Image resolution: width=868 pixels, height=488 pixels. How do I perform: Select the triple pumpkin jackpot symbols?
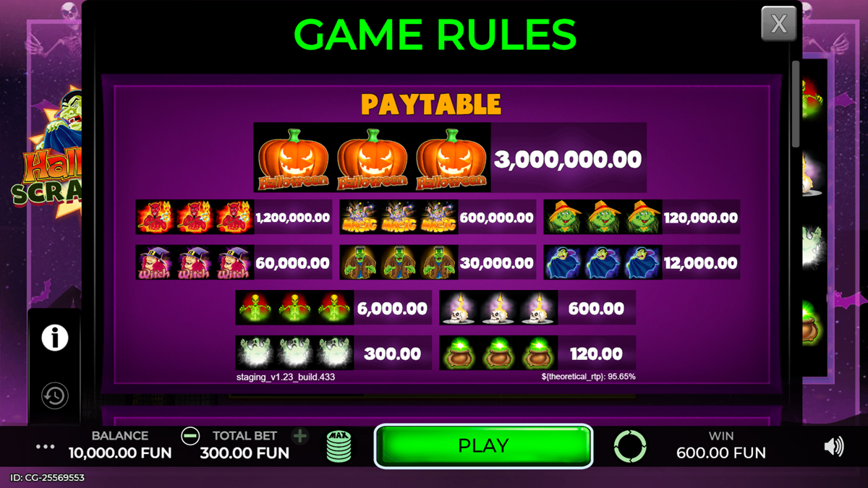point(373,158)
